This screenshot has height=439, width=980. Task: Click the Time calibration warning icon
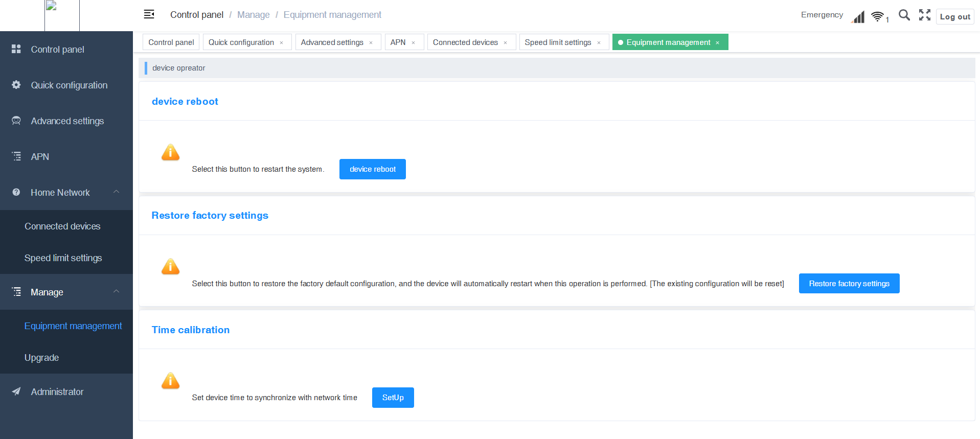tap(170, 381)
